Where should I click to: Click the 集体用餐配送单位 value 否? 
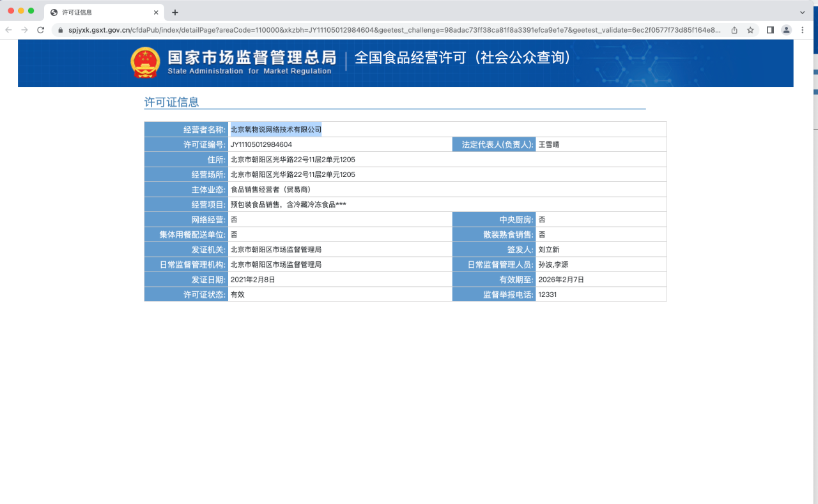click(234, 234)
